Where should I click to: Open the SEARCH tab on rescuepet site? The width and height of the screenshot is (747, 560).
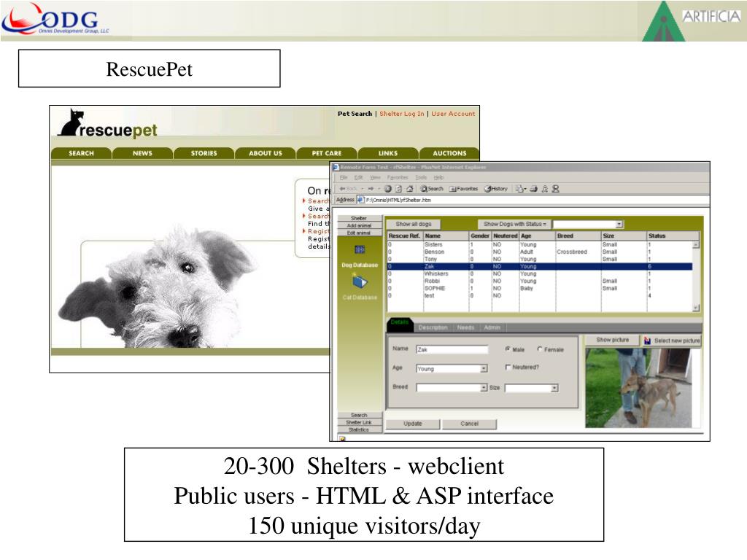tap(82, 153)
